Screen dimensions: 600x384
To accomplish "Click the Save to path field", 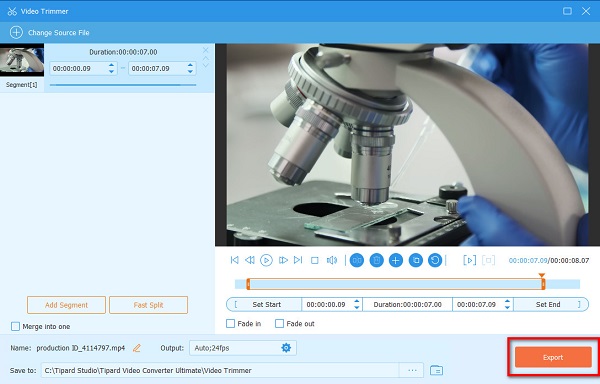I will coord(220,370).
